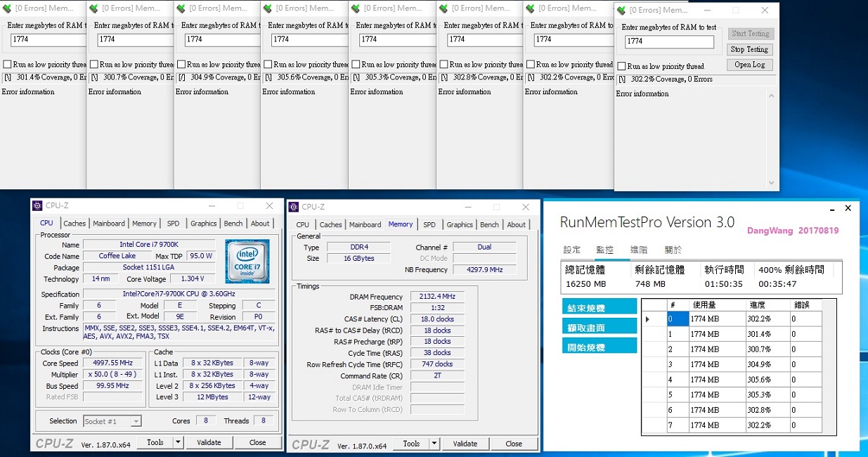
Task: Tick low priority thread in the 304.9% MemTest window
Action: pos(181,64)
